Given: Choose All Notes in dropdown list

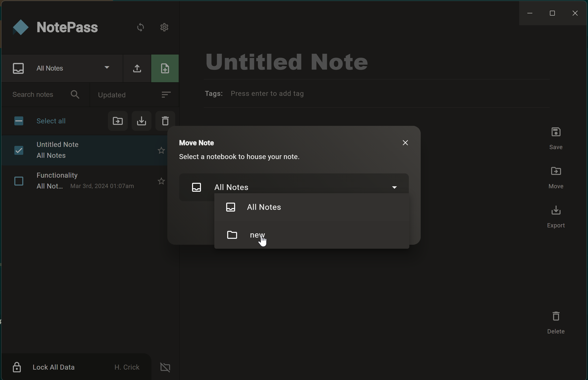Looking at the screenshot, I should tap(312, 207).
